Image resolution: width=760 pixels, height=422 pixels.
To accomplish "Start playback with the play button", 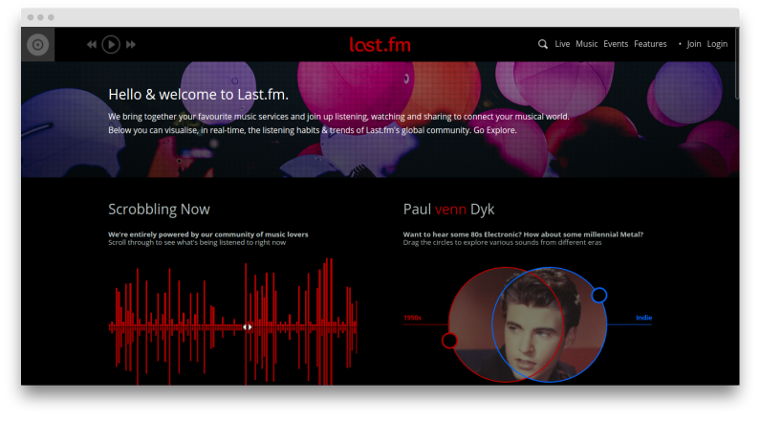I will tap(111, 45).
